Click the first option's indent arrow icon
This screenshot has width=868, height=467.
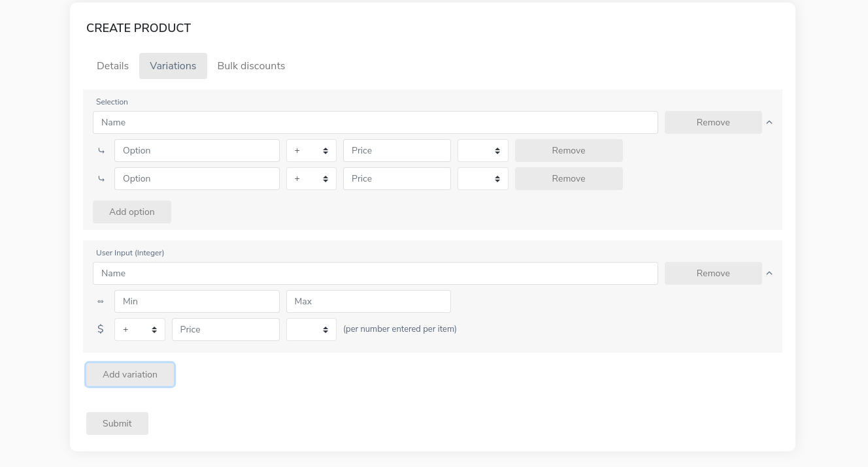[101, 151]
